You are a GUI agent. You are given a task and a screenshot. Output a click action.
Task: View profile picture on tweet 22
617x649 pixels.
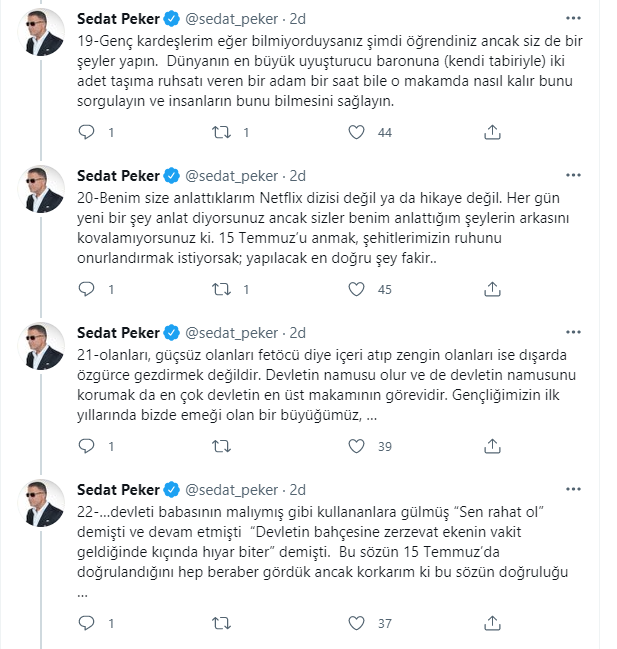click(41, 503)
